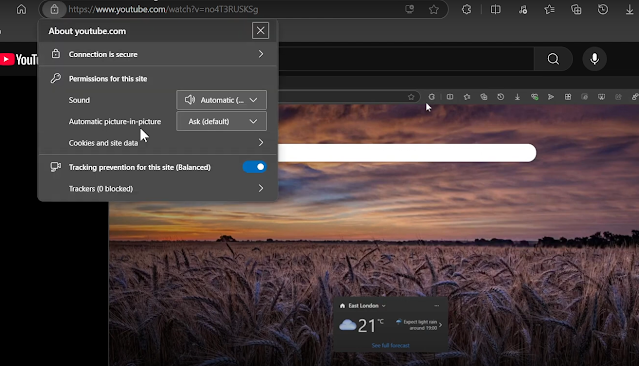This screenshot has height=366, width=639.
Task: Click the YouTube URL in the address bar
Action: pos(163,9)
